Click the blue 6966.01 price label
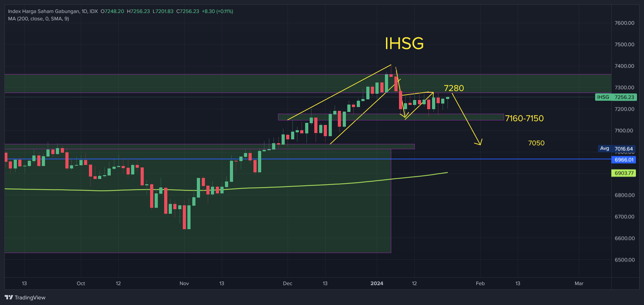 [624, 160]
